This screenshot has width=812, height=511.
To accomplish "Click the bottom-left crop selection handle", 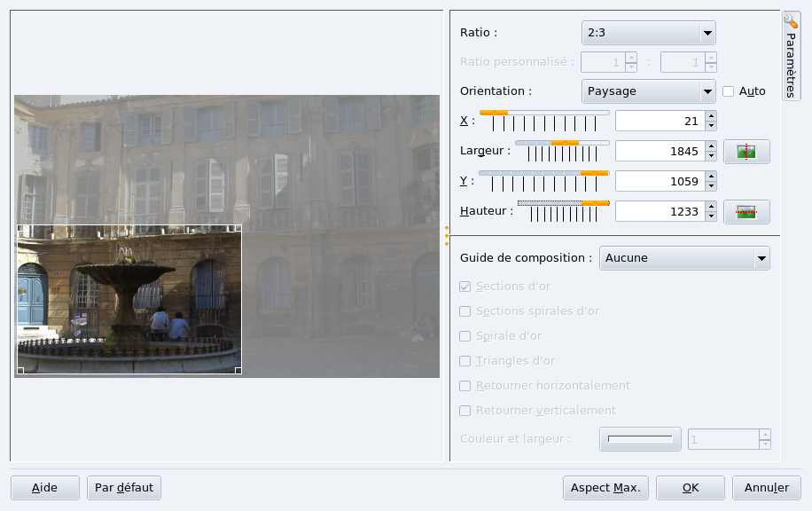I will coord(20,370).
